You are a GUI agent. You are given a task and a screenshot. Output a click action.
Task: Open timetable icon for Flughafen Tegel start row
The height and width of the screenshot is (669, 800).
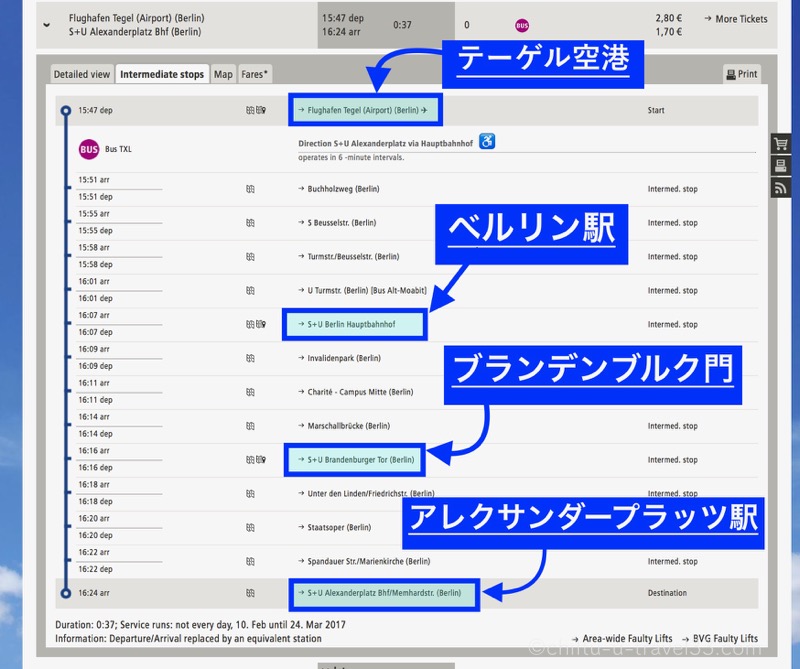[250, 110]
